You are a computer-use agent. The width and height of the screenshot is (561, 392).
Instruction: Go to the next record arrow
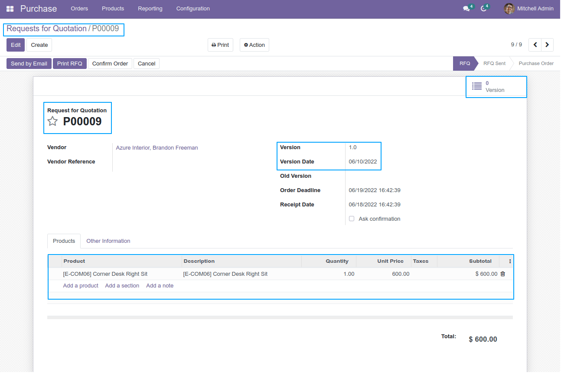pyautogui.click(x=547, y=45)
